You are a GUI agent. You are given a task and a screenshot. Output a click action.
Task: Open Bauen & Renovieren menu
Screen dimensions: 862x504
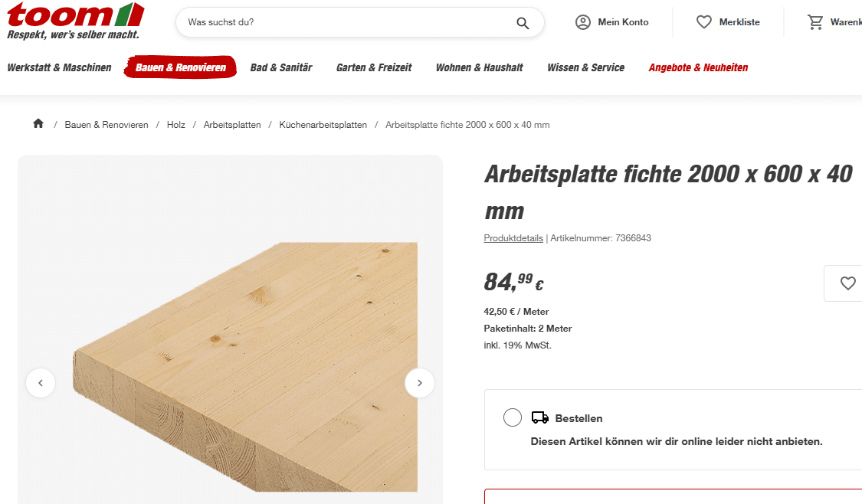[x=181, y=67]
